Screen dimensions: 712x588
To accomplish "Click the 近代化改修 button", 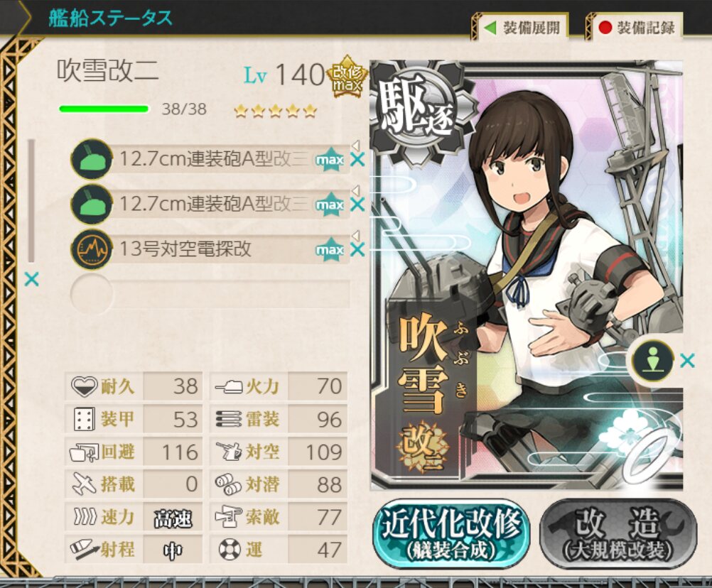I will 451,533.
